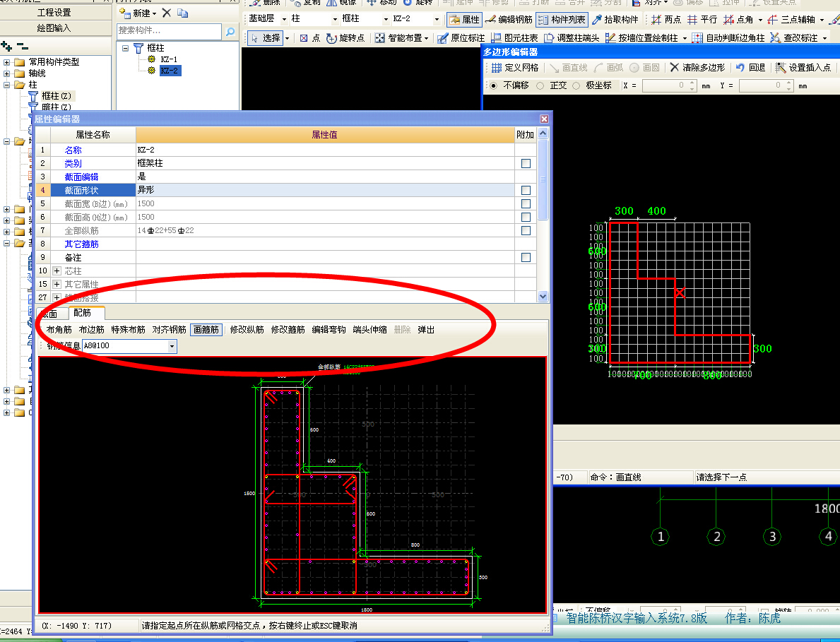Open the 基础层 floor dropdown
The width and height of the screenshot is (840, 642).
(x=284, y=19)
